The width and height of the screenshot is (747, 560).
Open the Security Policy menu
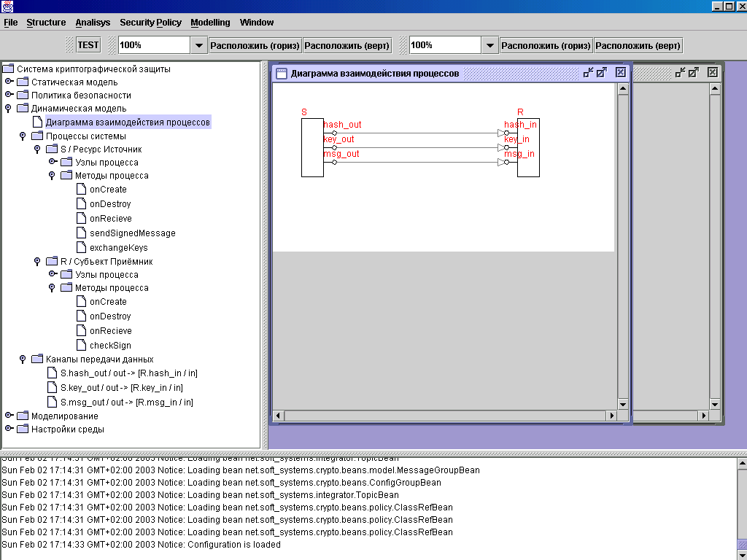click(150, 23)
